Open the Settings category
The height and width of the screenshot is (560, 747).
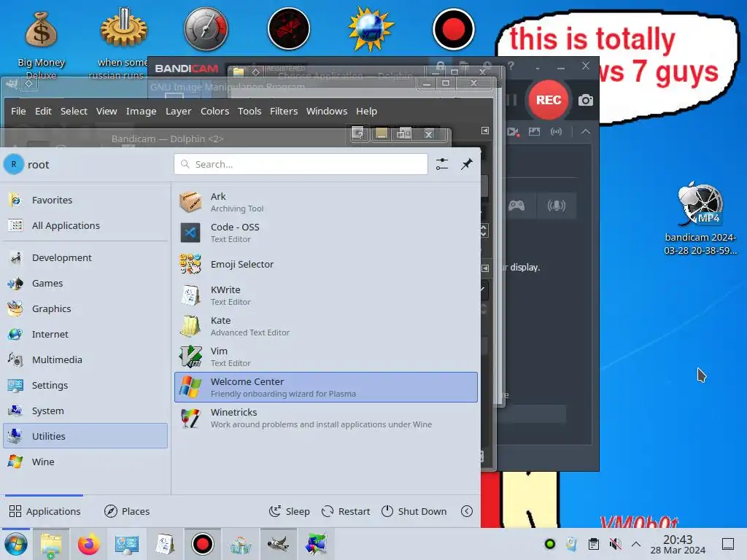[85, 385]
